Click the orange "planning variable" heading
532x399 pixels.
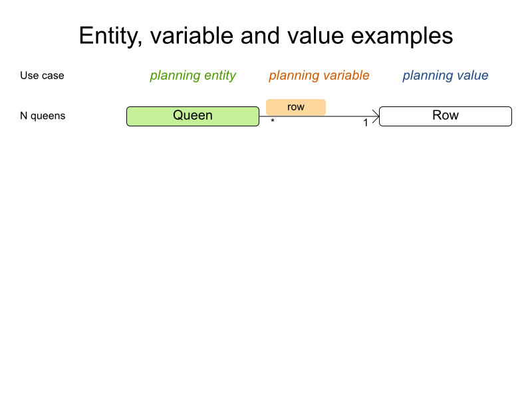pyautogui.click(x=319, y=76)
